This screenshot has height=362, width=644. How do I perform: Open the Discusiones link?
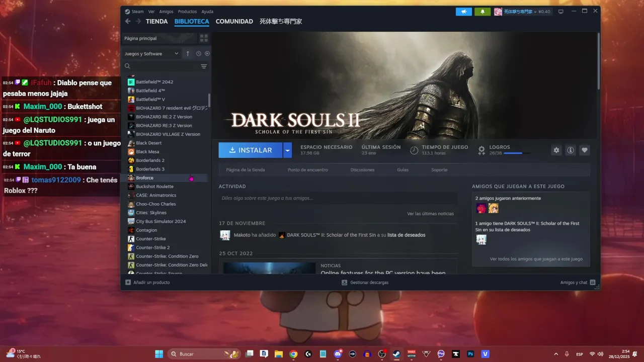tap(362, 170)
